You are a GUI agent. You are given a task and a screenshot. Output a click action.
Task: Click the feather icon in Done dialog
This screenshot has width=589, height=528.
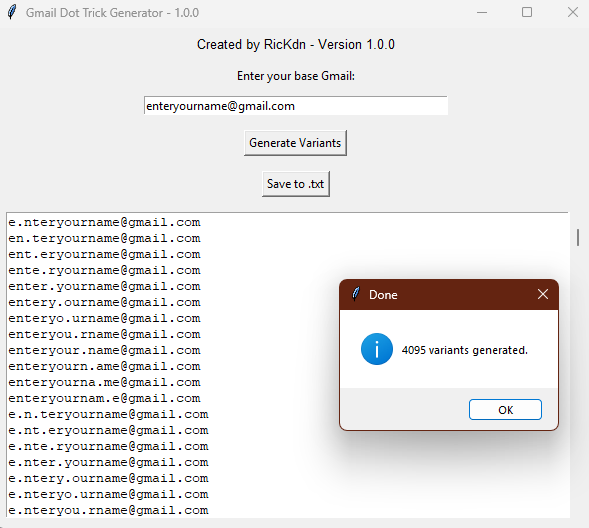tap(356, 294)
